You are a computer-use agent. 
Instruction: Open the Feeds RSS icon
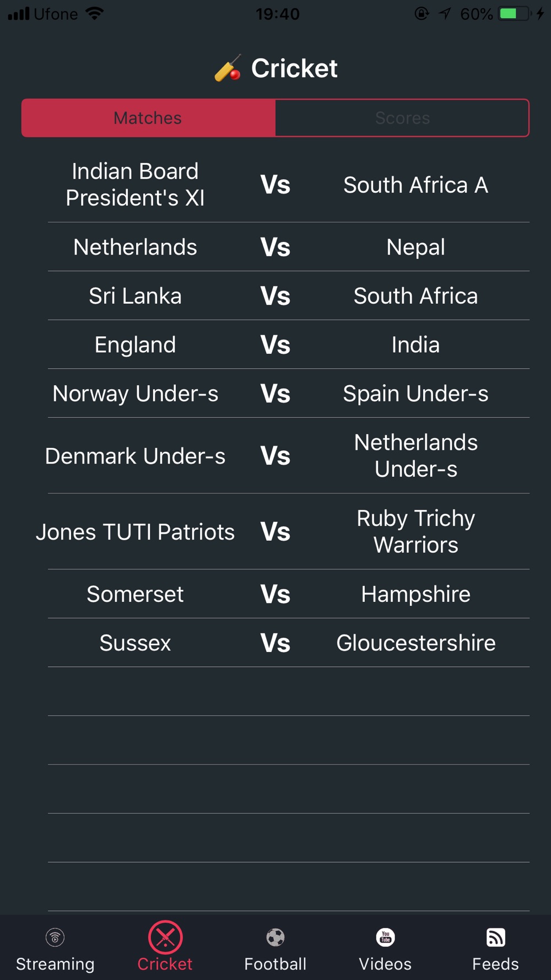pos(496,938)
